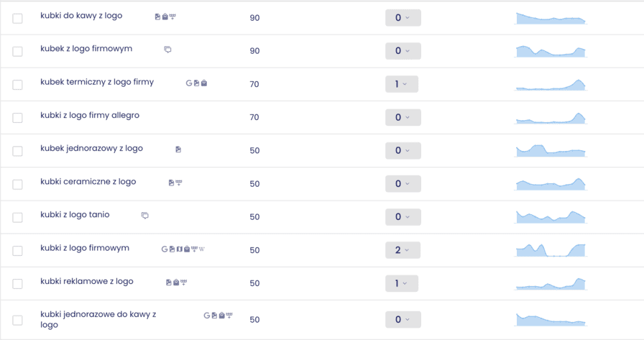Click Google icon in 'kubki jednorazowe do kawy z logo' row

point(207,316)
